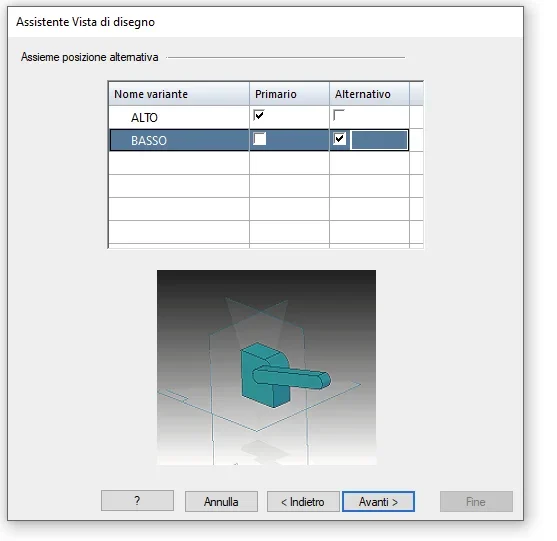Uncheck Alternativo checkbox for BASSO

tap(340, 139)
